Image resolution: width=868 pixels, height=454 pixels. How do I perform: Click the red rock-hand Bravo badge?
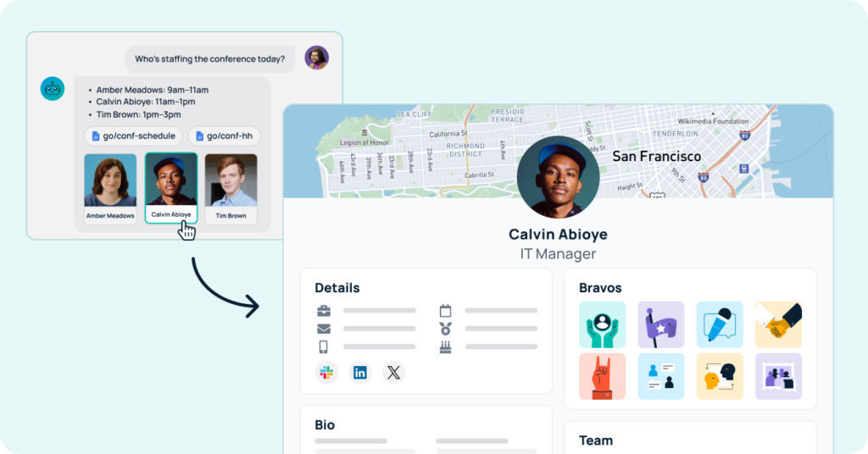(603, 377)
